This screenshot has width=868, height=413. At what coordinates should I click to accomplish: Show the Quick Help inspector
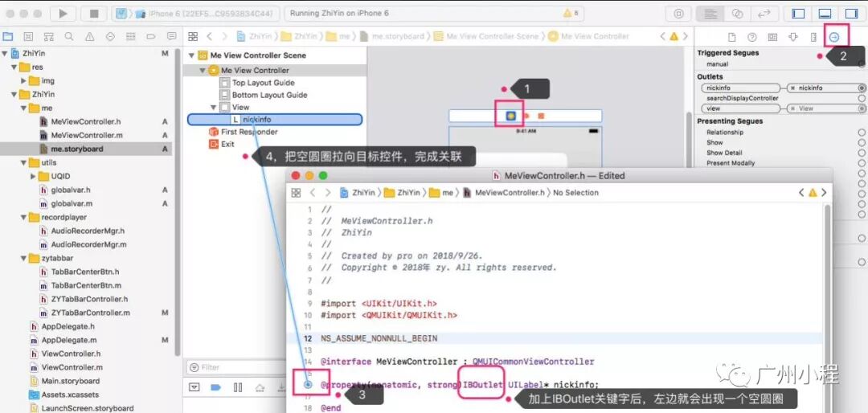(x=751, y=37)
